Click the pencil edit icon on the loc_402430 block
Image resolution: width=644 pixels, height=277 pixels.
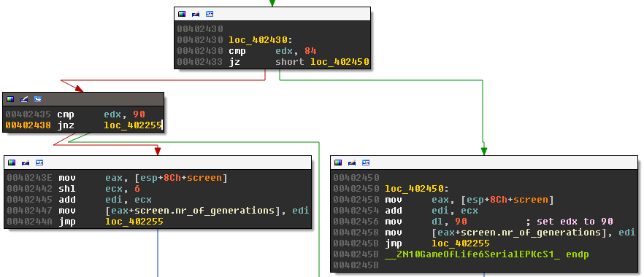196,14
